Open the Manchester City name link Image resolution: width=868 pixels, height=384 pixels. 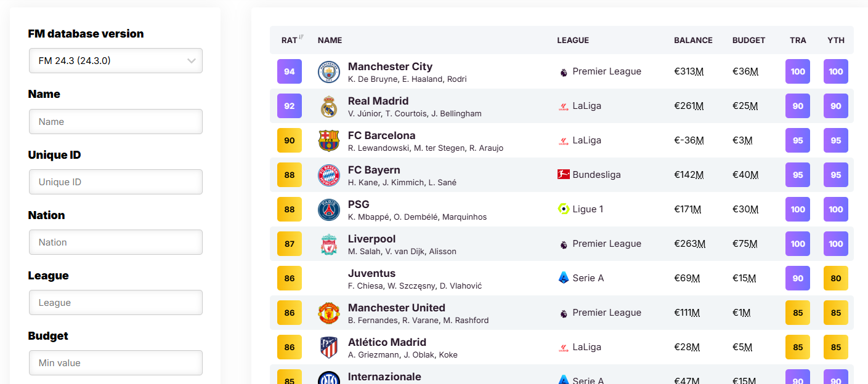point(391,66)
